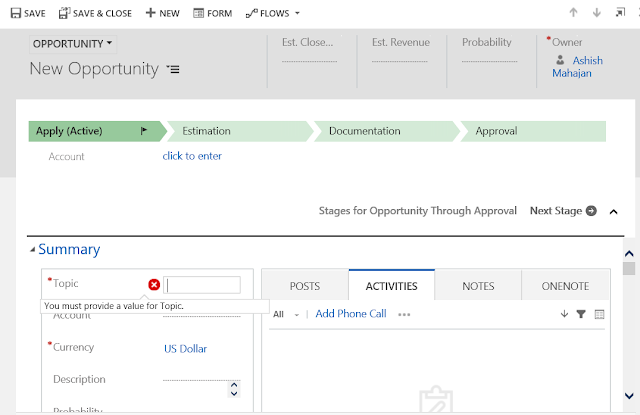Open record navigation list icon beside New Opportunity
Viewport: 640px width, 415px height.
pyautogui.click(x=174, y=69)
